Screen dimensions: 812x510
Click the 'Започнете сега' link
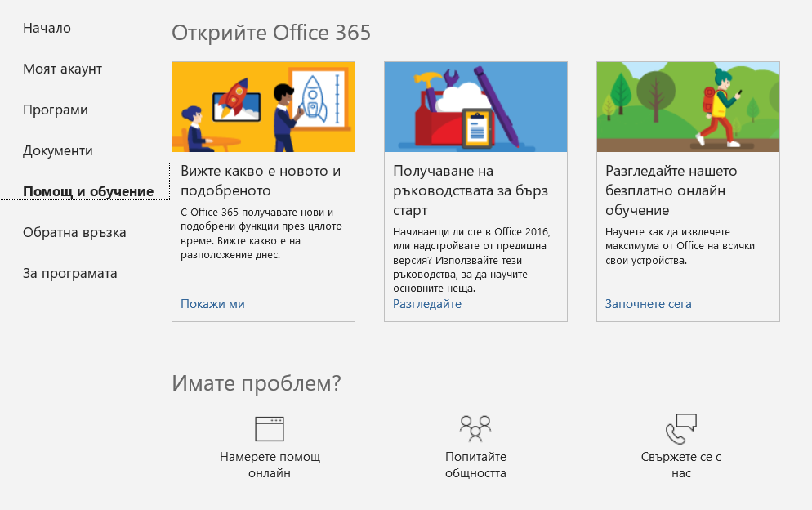648,304
